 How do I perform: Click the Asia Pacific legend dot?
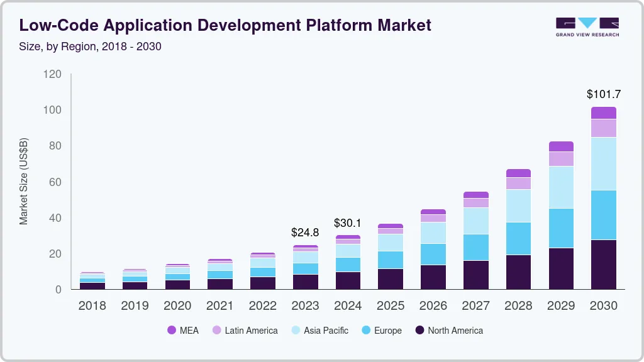295,330
